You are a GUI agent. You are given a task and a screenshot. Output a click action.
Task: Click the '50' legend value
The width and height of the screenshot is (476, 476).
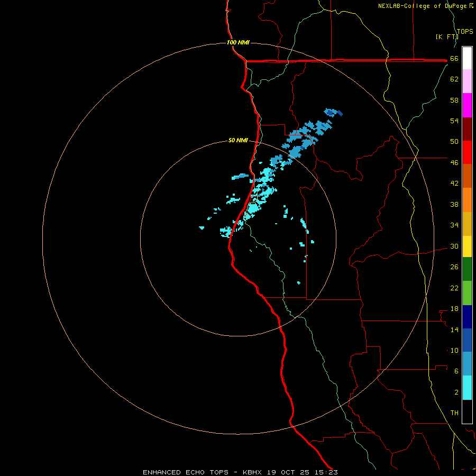click(454, 142)
